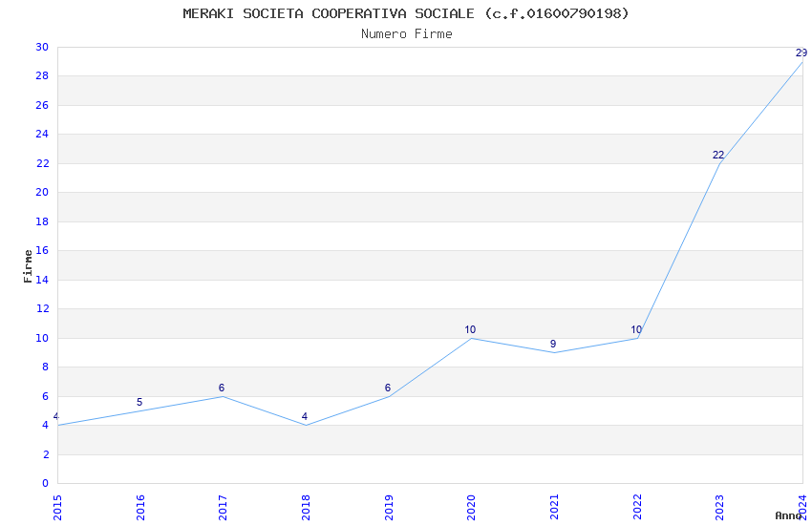
Task: Select the 2019 x-axis year label
Action: [389, 508]
